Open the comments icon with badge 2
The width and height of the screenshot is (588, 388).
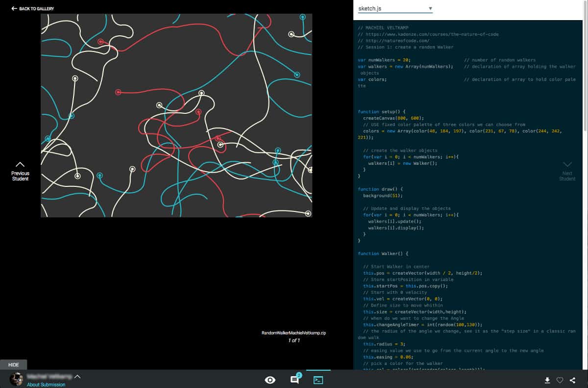(x=295, y=379)
